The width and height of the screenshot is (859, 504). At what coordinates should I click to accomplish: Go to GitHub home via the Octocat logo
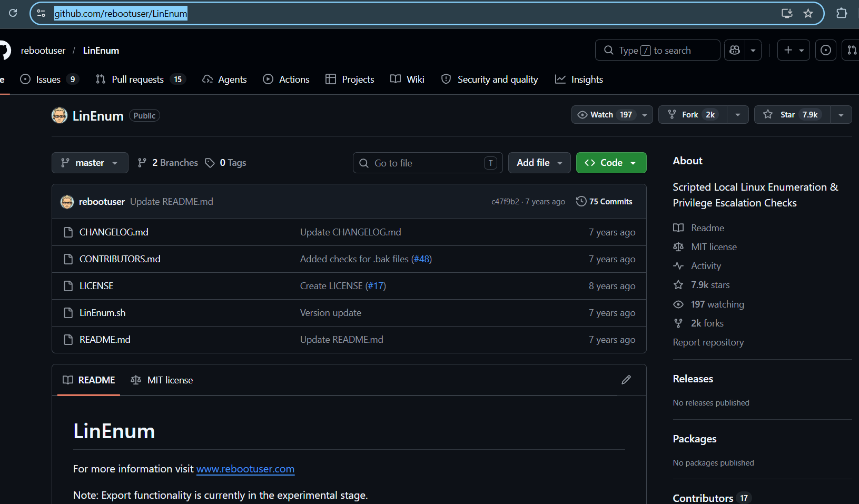coord(4,51)
